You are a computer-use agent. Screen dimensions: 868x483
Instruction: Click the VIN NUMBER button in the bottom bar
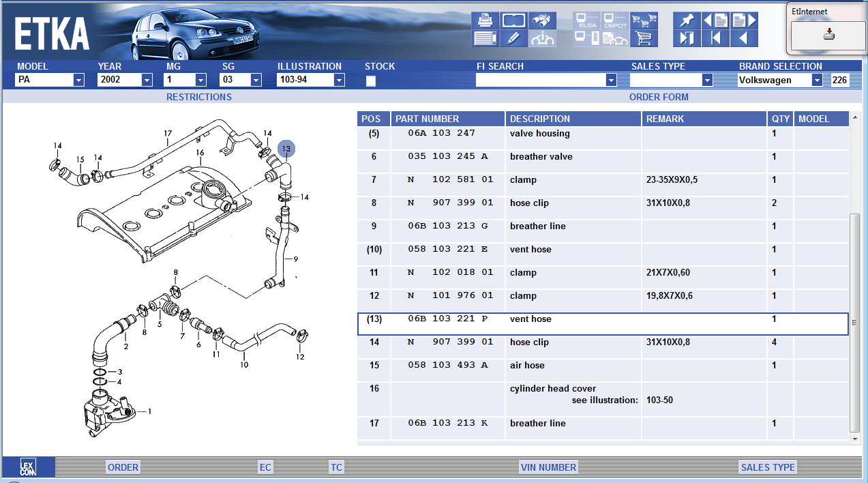click(548, 467)
